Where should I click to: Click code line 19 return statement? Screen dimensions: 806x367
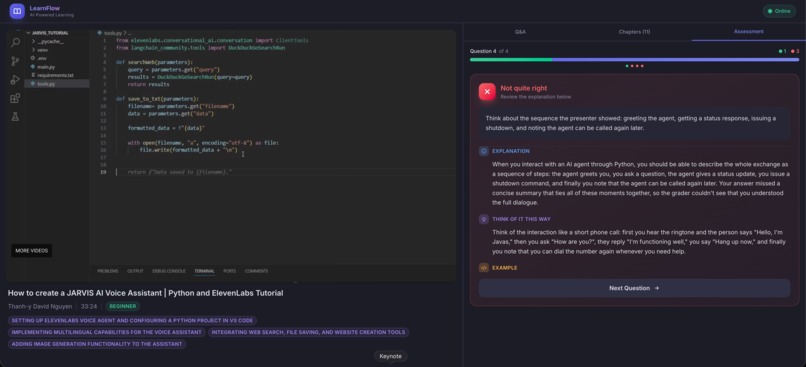click(179, 172)
